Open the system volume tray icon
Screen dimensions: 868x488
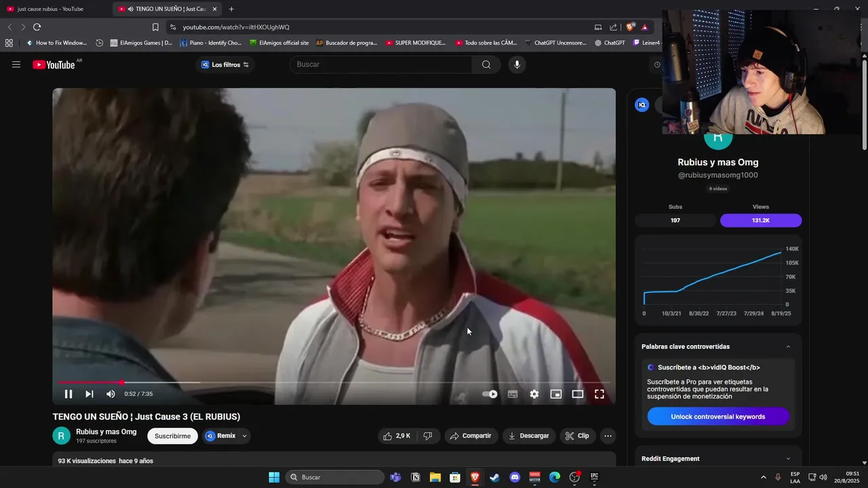(823, 477)
